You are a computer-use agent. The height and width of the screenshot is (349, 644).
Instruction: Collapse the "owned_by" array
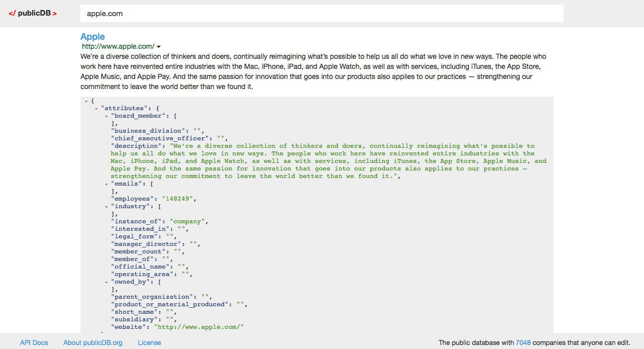[x=107, y=282]
